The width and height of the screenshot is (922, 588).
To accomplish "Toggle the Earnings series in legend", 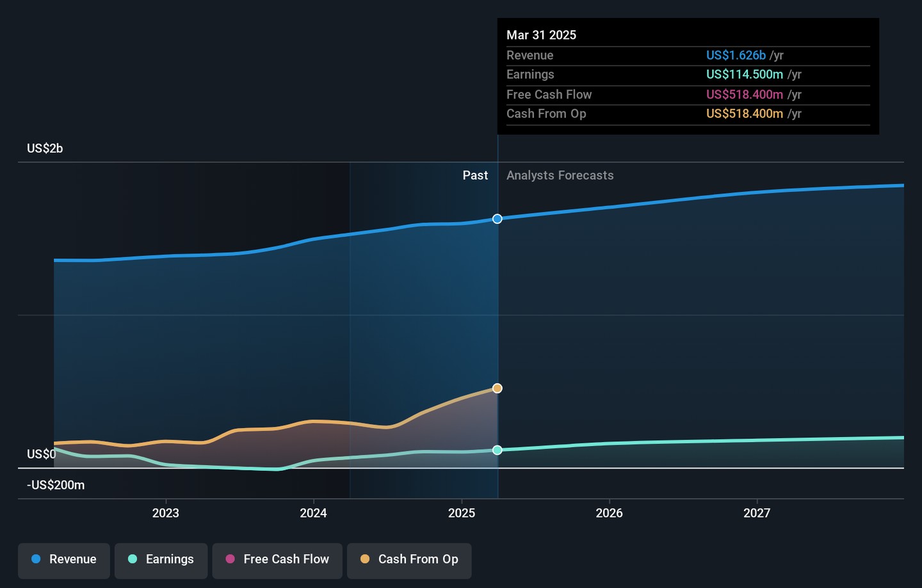I will (161, 560).
